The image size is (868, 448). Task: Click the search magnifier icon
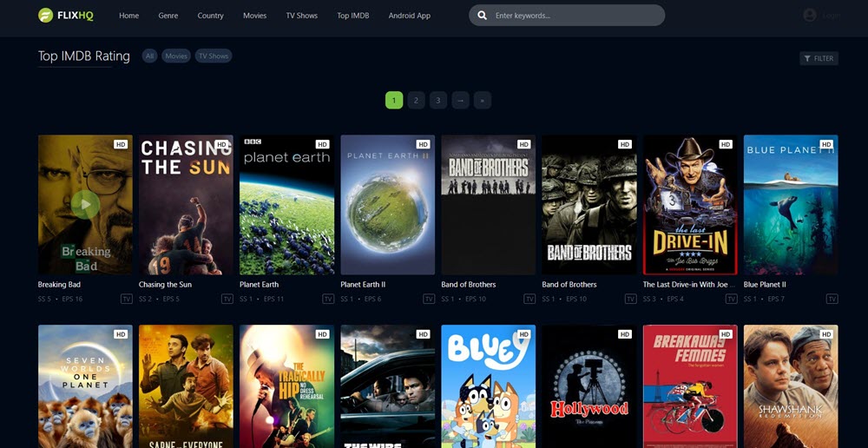482,16
